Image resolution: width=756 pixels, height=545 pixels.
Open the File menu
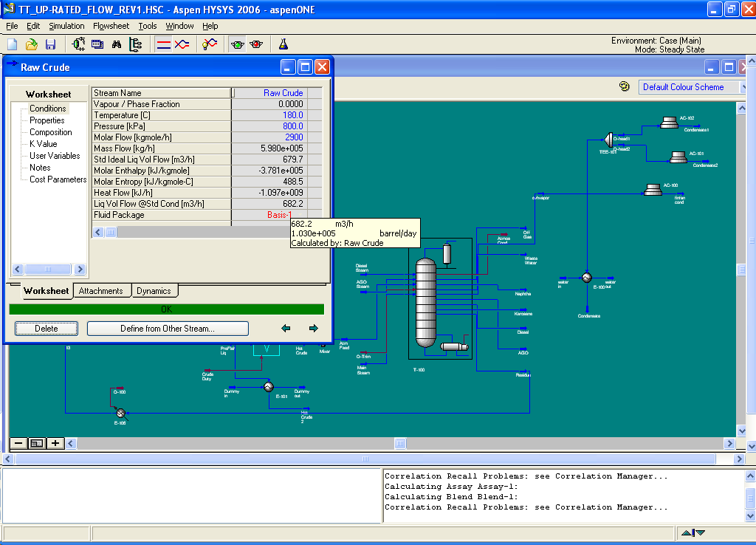point(12,26)
